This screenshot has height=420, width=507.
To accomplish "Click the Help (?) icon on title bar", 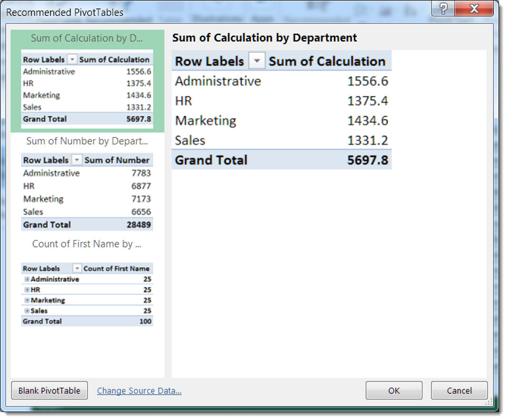I will pos(444,8).
